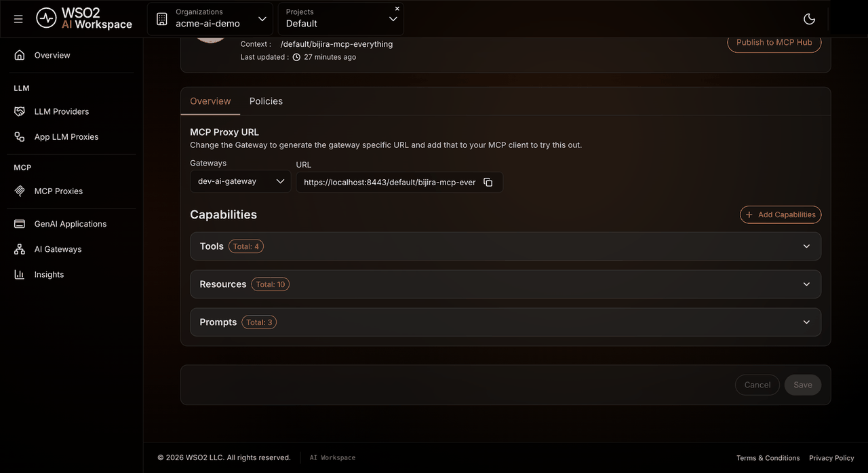
Task: Clear the Projects selection with x icon
Action: click(x=397, y=9)
